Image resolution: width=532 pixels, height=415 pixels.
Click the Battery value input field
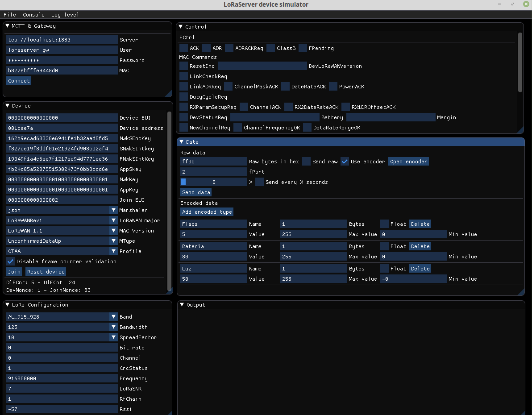click(275, 117)
